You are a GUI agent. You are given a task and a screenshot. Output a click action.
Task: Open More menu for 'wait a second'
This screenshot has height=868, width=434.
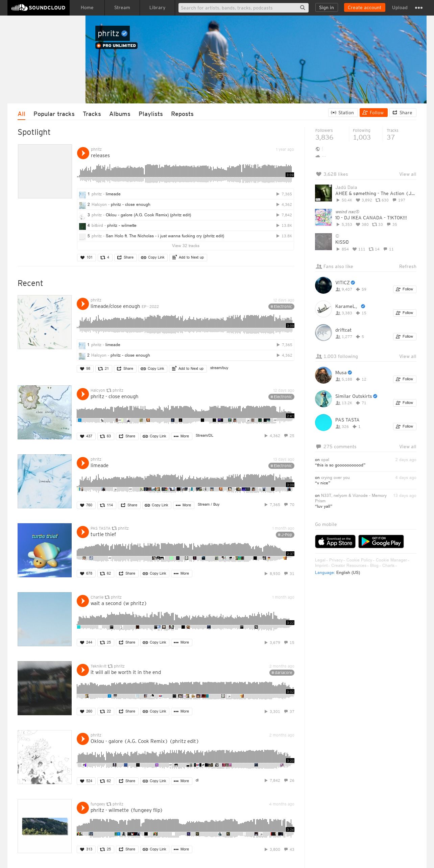(182, 642)
